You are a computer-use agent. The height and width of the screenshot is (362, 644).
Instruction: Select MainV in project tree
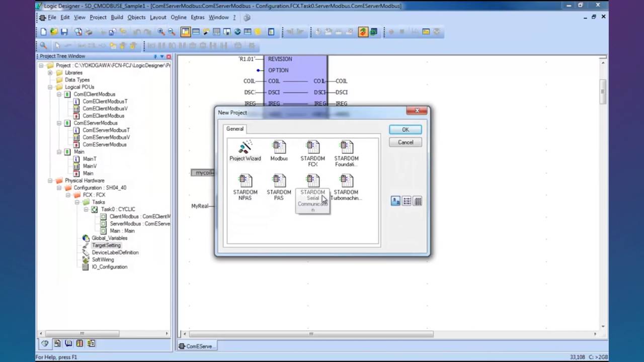click(x=90, y=166)
